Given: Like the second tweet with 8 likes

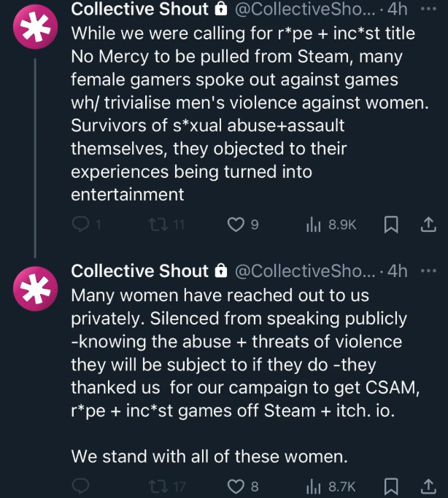Looking at the screenshot, I should [x=236, y=486].
